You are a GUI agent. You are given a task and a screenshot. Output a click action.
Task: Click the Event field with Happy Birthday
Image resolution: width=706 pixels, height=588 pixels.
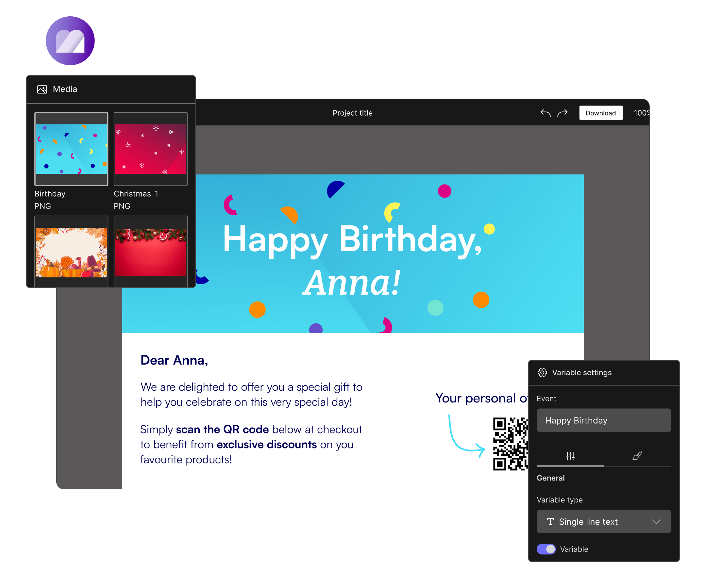[x=603, y=420]
